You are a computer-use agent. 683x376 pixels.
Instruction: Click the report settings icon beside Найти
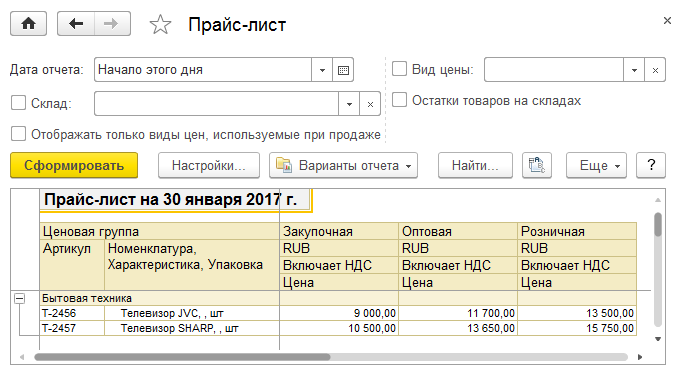tap(537, 165)
